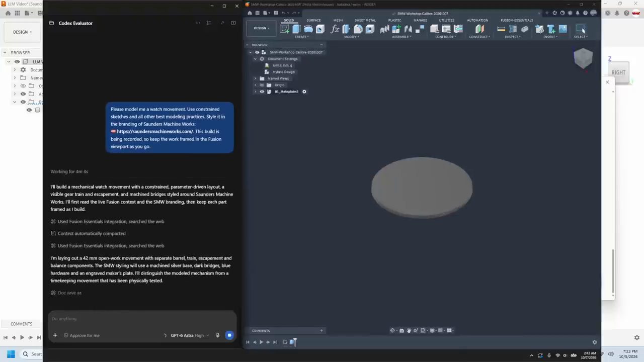Click the add attachment plus button in Codex
The width and height of the screenshot is (644, 362).
pos(55,335)
